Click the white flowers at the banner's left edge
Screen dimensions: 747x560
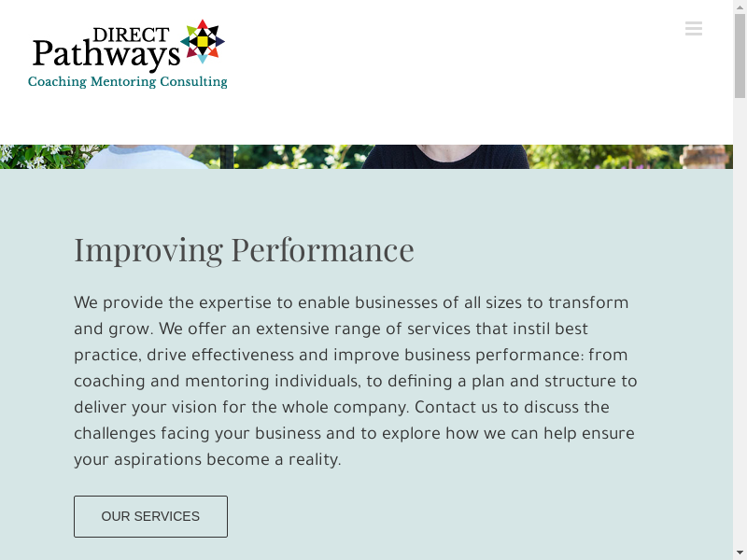pos(37,156)
